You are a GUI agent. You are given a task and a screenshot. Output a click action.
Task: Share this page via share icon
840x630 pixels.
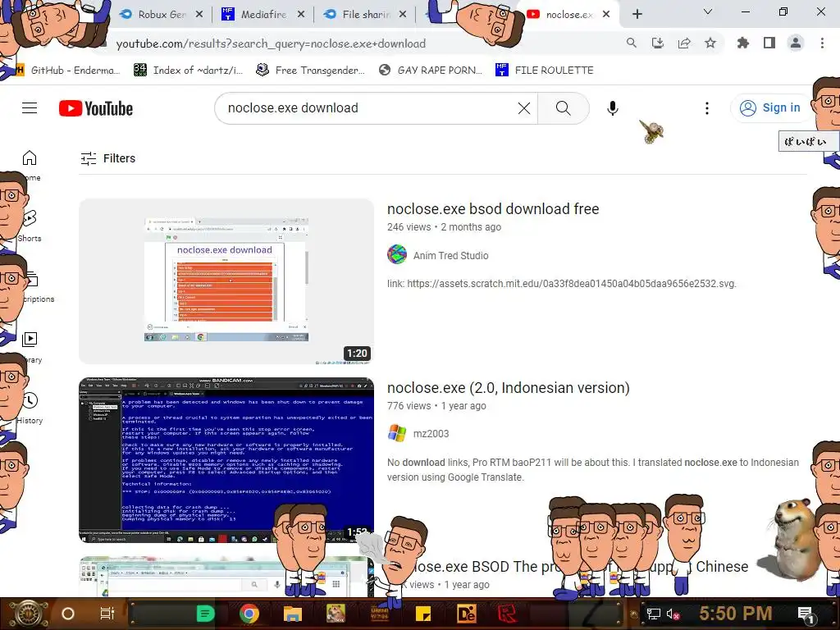tap(684, 43)
